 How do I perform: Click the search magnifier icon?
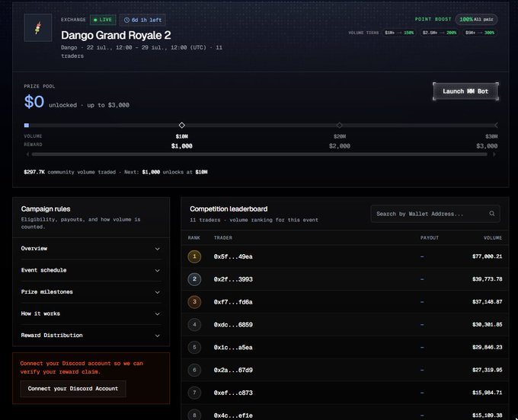pos(492,214)
